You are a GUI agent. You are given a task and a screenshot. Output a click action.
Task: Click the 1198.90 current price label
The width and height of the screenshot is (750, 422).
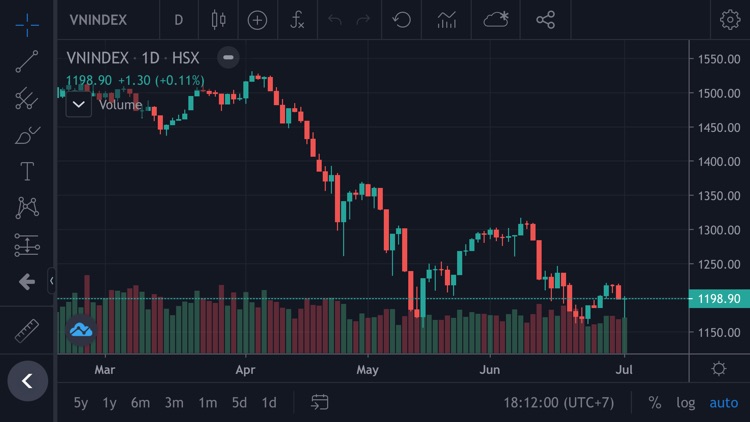click(719, 299)
